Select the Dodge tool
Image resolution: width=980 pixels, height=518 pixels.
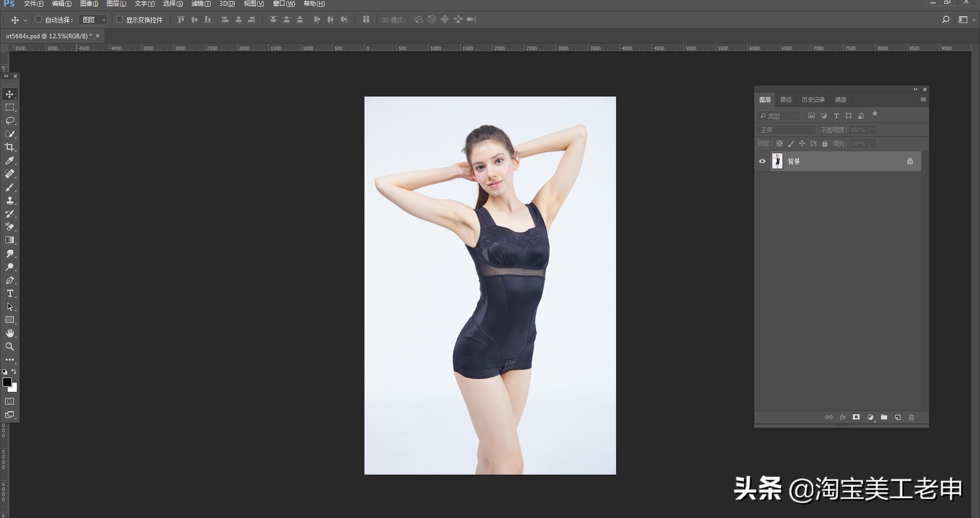pyautogui.click(x=10, y=267)
